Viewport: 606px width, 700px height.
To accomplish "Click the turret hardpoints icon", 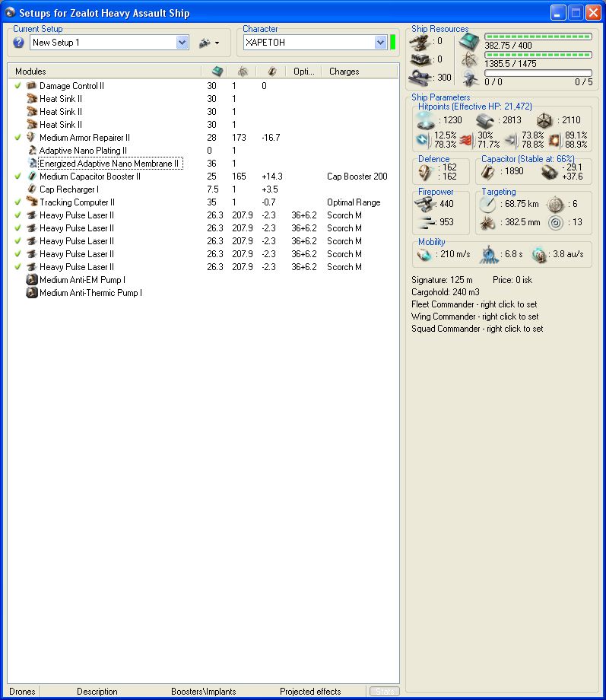I will [420, 43].
